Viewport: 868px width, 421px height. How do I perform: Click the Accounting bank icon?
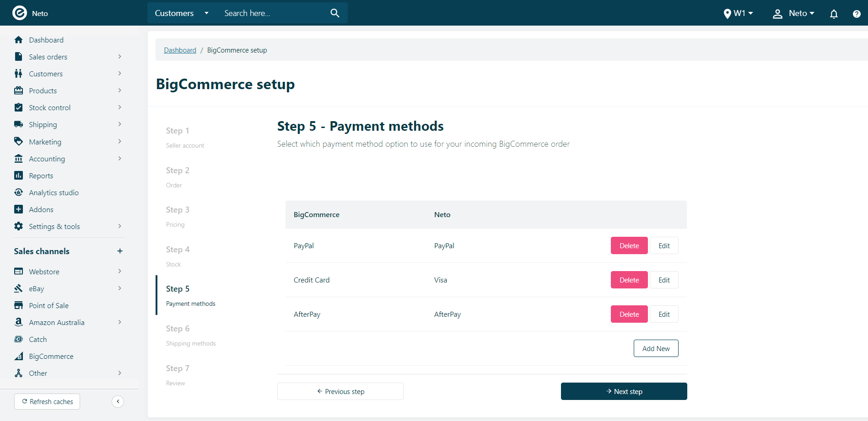[19, 159]
